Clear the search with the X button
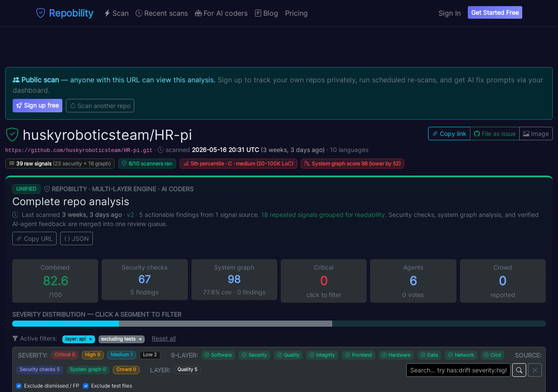The width and height of the screenshot is (558, 392). click(x=535, y=370)
